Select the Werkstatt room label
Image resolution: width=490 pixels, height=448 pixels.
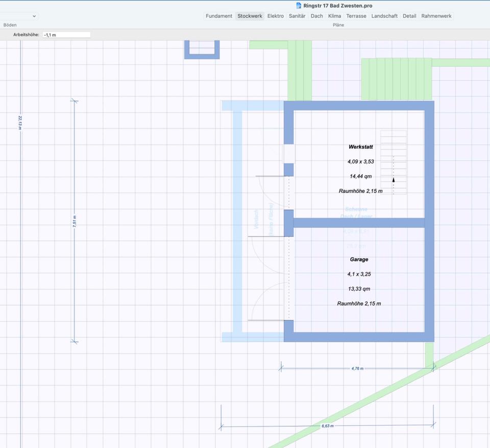coord(360,147)
